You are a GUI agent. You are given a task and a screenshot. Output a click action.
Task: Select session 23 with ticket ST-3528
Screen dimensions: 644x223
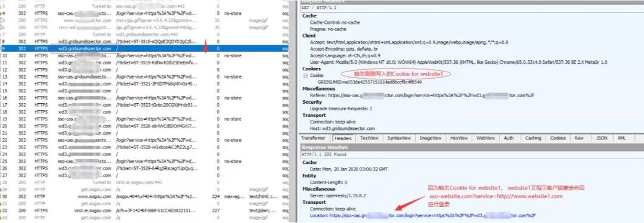point(144,147)
